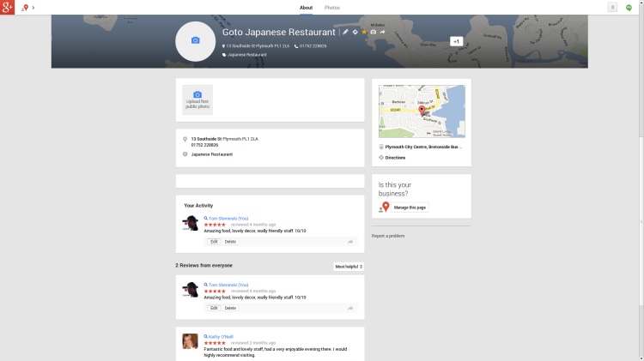644x361 pixels.
Task: Select the 2 Reviews from everyone heading
Action: (204, 266)
